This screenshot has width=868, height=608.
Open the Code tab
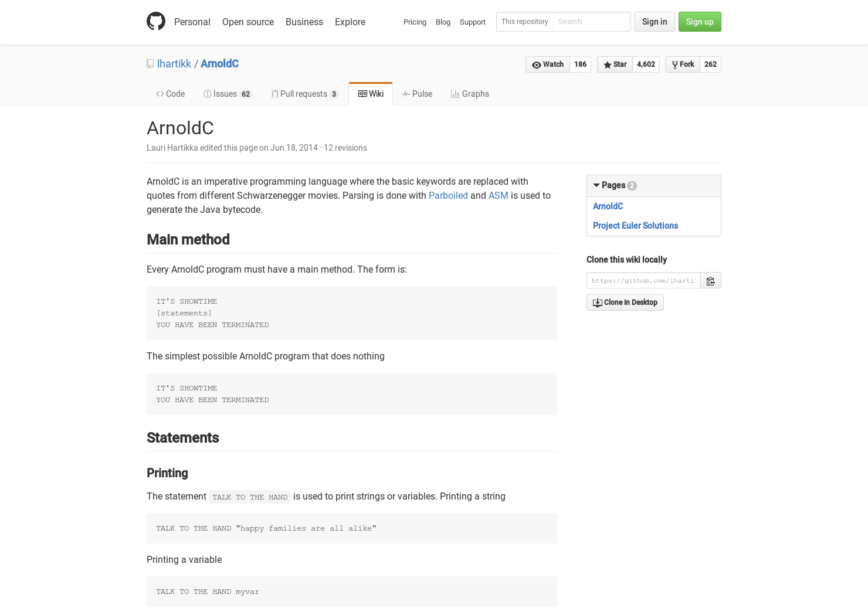[x=170, y=94]
